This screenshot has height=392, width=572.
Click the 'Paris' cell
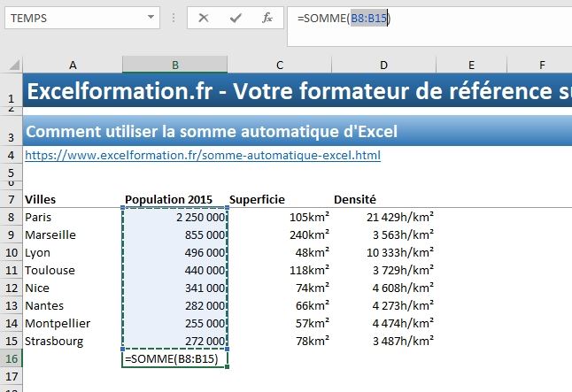[73, 217]
